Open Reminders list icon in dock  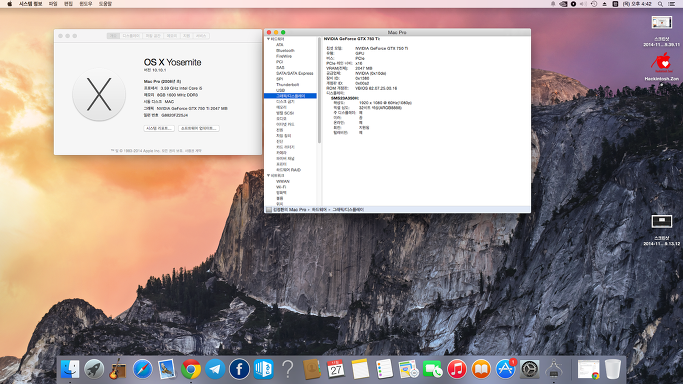384,369
